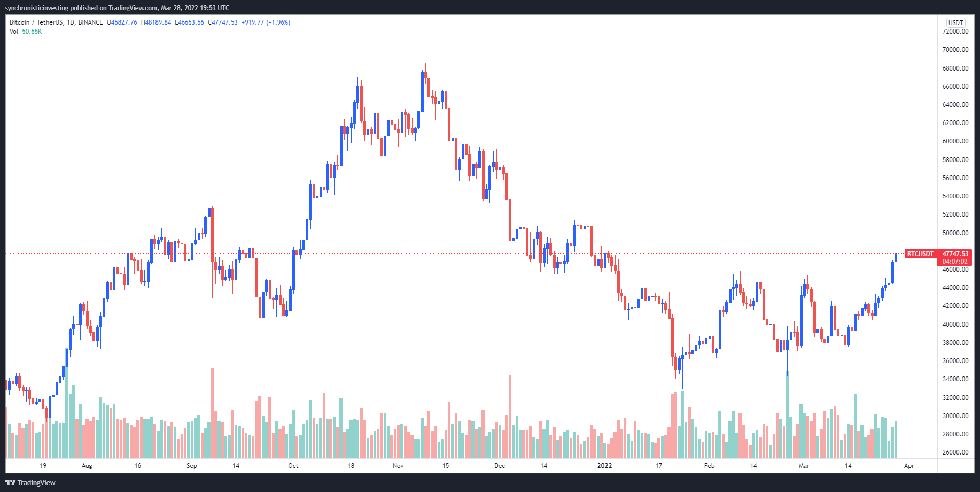Click the 26000.00 price scale label
This screenshot has height=492, width=980.
coord(955,452)
